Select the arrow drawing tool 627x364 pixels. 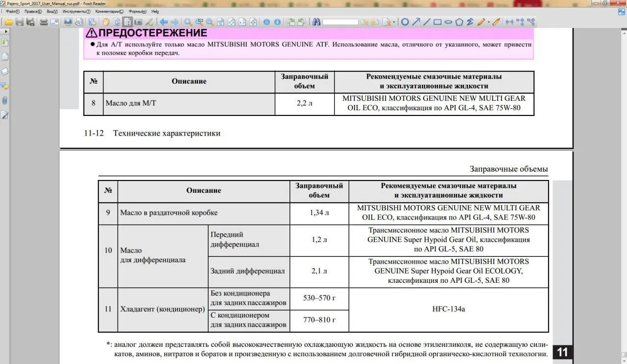coord(416,22)
